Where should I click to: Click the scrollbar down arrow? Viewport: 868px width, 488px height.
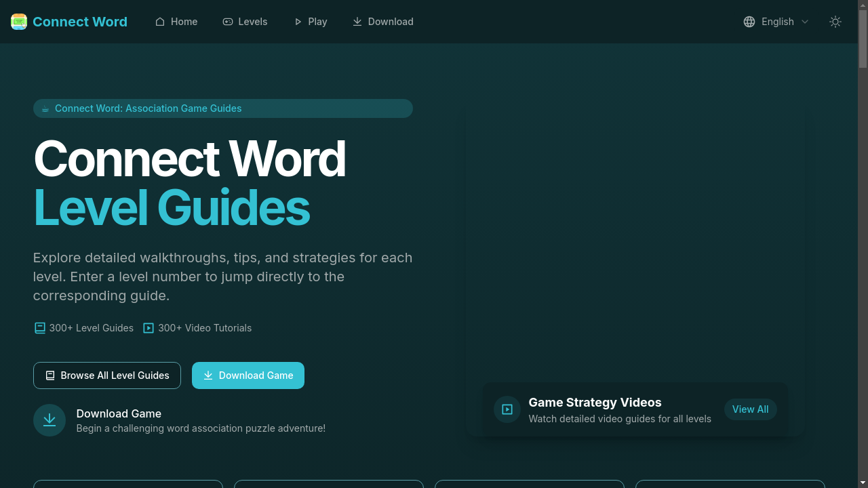tap(863, 483)
